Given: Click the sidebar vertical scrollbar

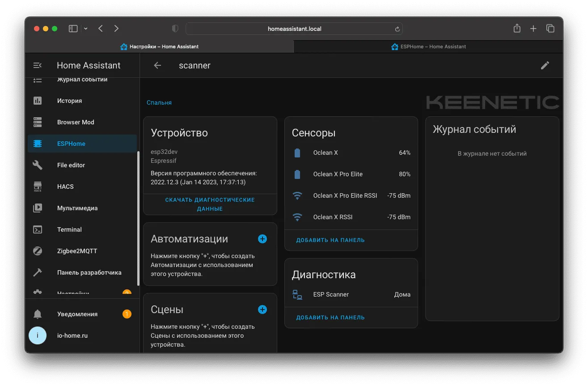Looking at the screenshot, I should coord(138,219).
